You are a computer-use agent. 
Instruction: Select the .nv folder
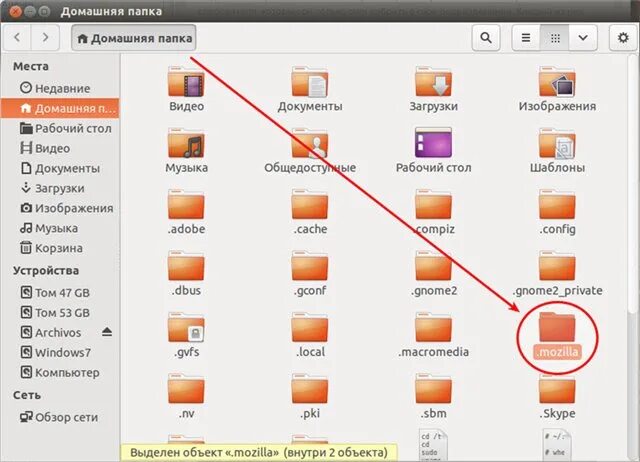pos(186,390)
